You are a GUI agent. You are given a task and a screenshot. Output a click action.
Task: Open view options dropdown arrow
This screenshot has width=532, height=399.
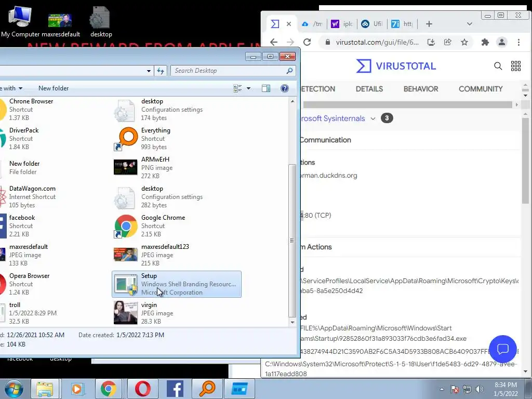click(248, 88)
